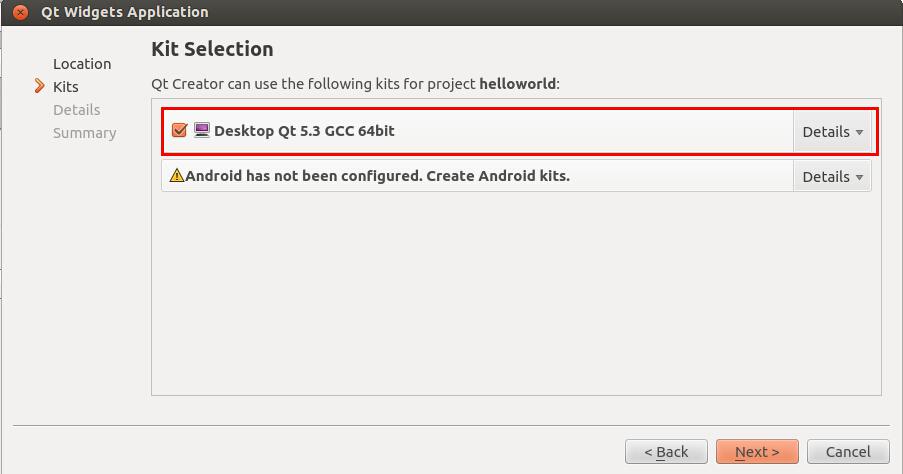Click the Kit Selection heading
Image resolution: width=903 pixels, height=474 pixels.
point(212,50)
